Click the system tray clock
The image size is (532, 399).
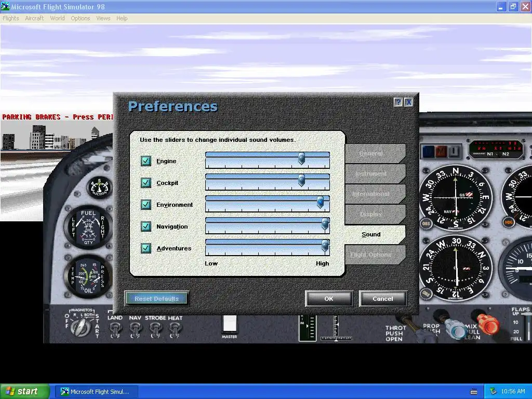[x=513, y=392]
